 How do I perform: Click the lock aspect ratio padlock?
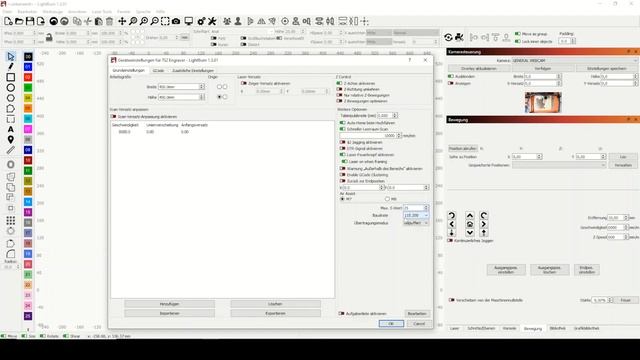[x=49, y=38]
